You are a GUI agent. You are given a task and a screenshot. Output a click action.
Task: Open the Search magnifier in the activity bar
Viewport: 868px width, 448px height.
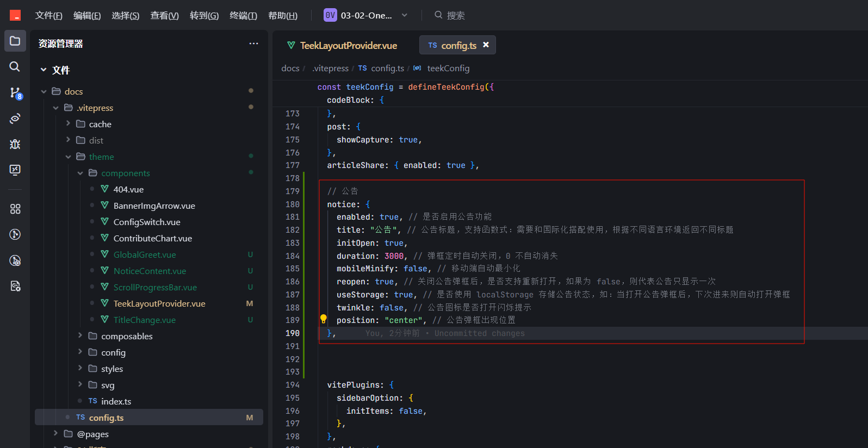[x=15, y=66]
